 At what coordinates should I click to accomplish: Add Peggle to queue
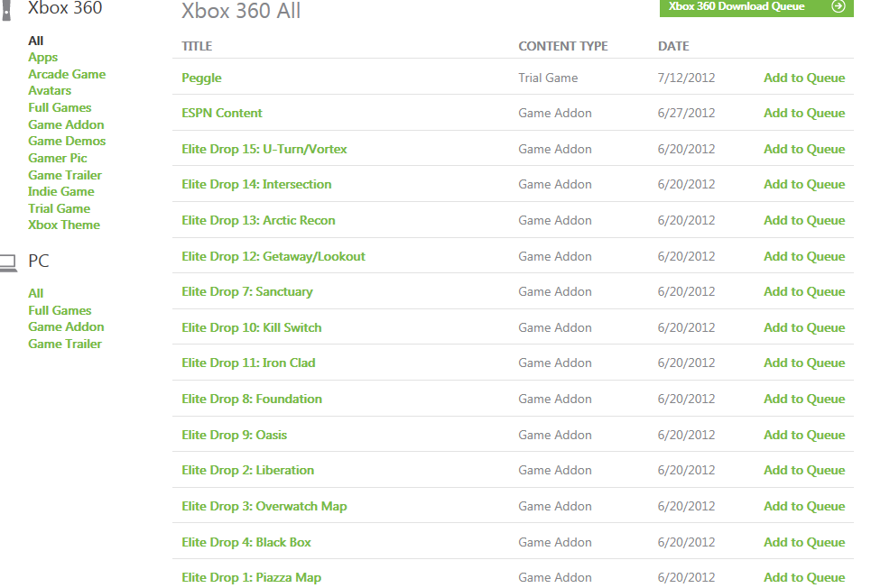point(804,78)
